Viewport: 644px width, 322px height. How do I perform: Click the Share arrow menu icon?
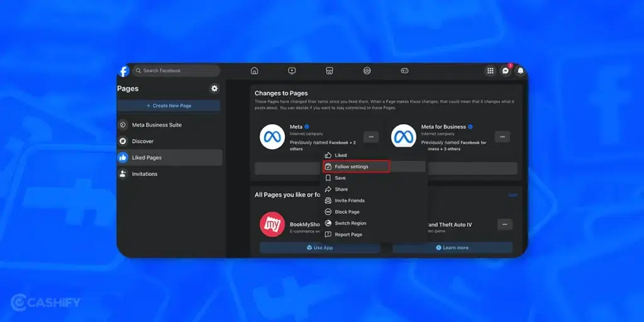click(x=328, y=189)
